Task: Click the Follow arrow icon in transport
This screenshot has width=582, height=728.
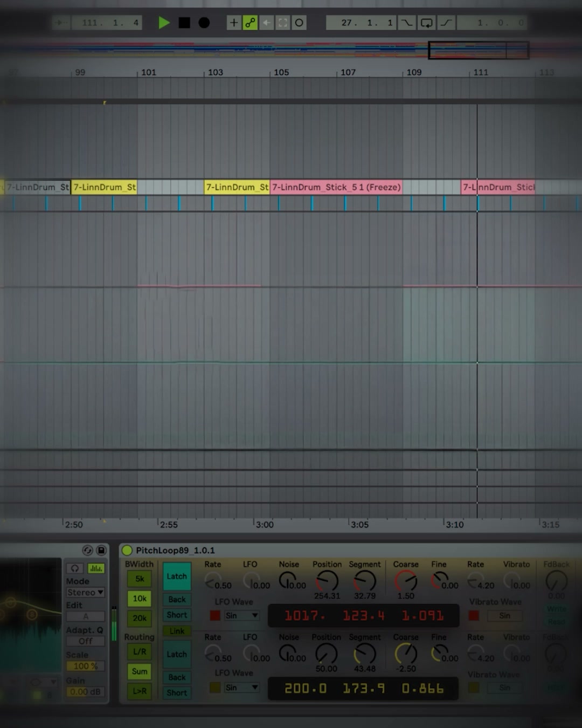Action: point(61,23)
